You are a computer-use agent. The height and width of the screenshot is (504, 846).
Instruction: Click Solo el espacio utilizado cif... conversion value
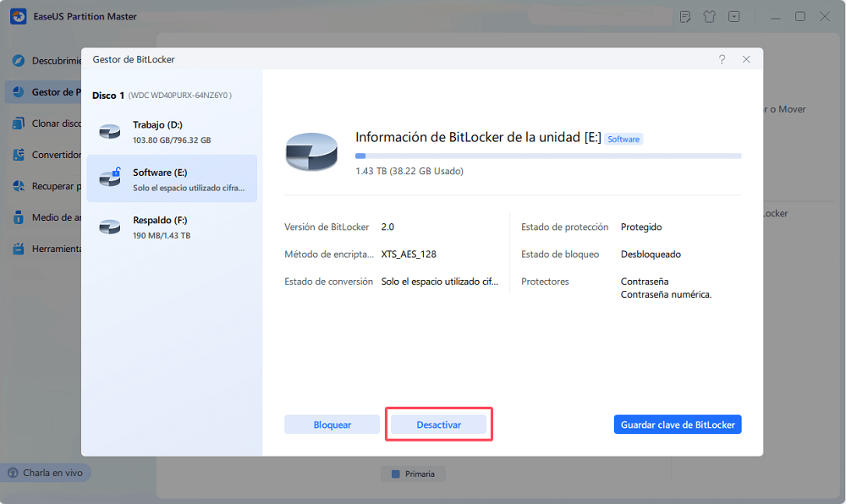440,282
